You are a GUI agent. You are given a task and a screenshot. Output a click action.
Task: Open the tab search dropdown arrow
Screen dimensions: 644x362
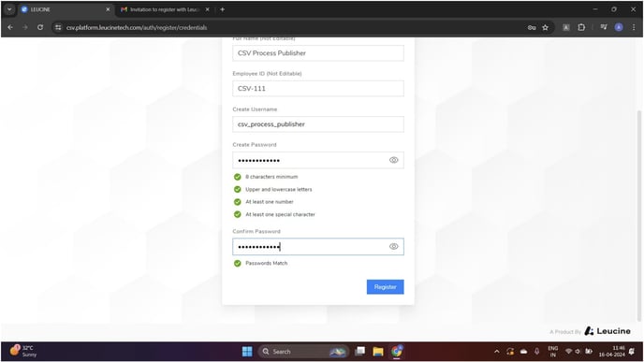coord(9,9)
